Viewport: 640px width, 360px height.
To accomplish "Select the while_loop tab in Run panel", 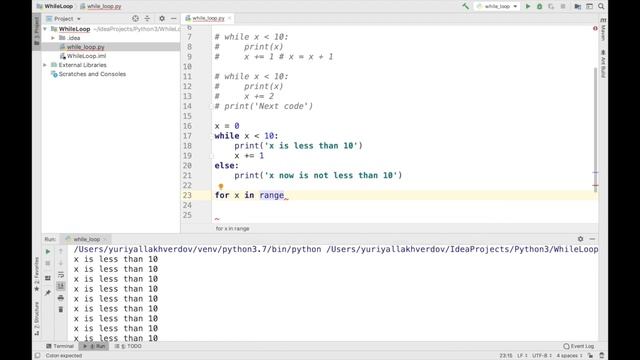I will click(x=86, y=239).
